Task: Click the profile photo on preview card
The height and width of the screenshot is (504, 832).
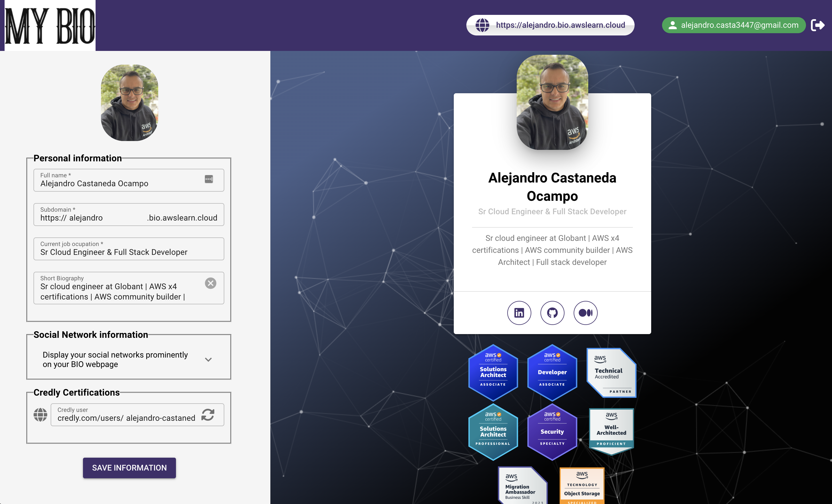Action: (552, 102)
